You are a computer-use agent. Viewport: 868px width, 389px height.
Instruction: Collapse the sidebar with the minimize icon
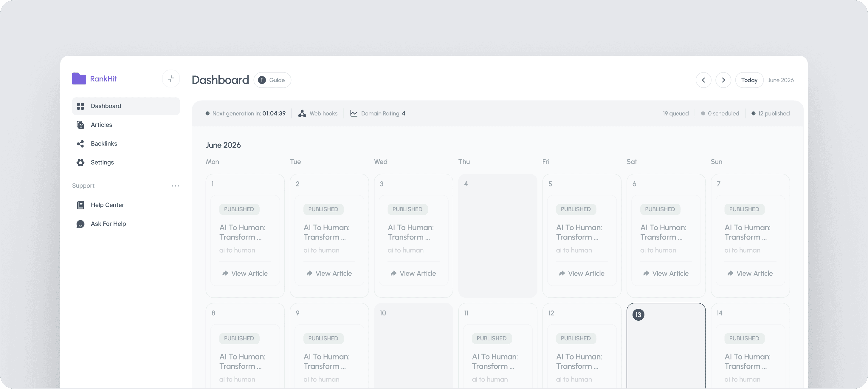click(x=171, y=79)
